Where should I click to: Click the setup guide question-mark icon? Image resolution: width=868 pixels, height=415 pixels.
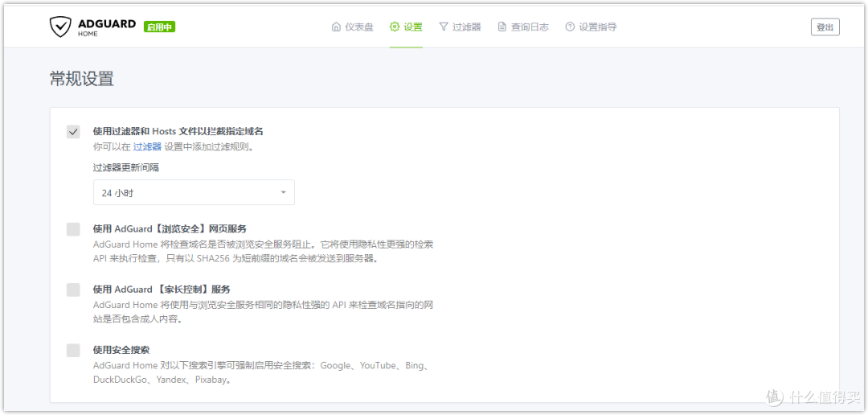(x=570, y=27)
